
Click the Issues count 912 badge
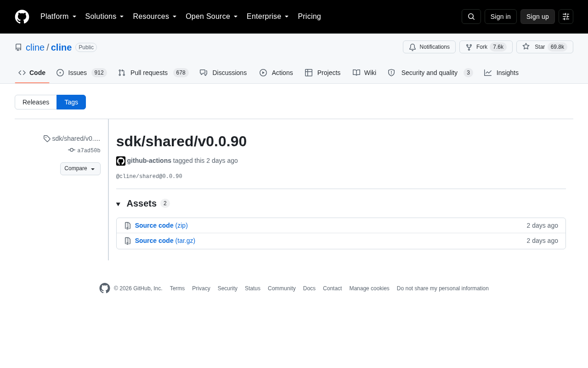[99, 73]
